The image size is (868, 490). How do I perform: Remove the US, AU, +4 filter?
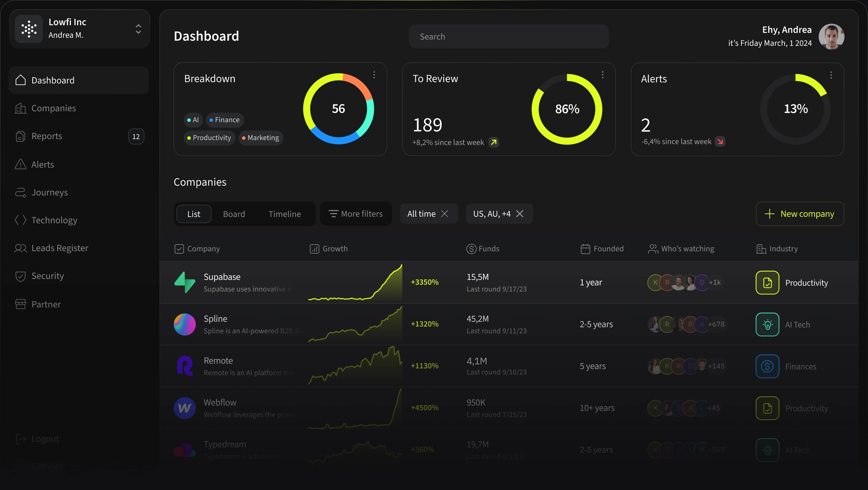520,214
